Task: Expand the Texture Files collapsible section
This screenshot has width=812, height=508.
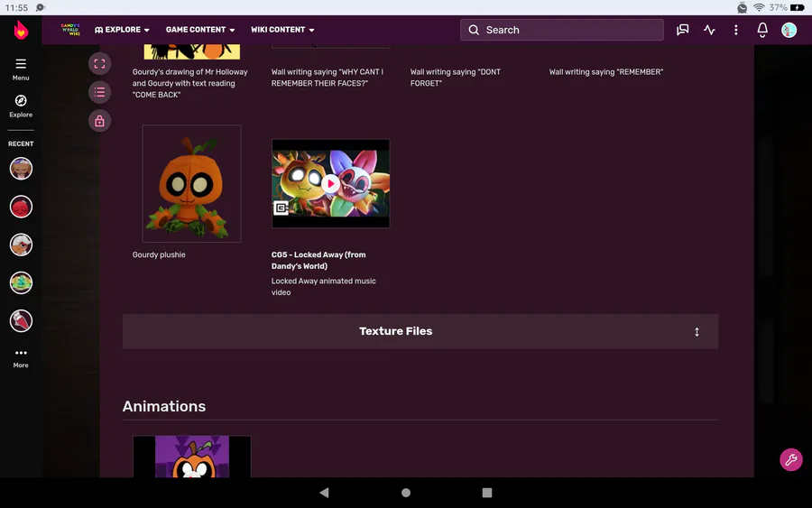Action: pos(420,331)
